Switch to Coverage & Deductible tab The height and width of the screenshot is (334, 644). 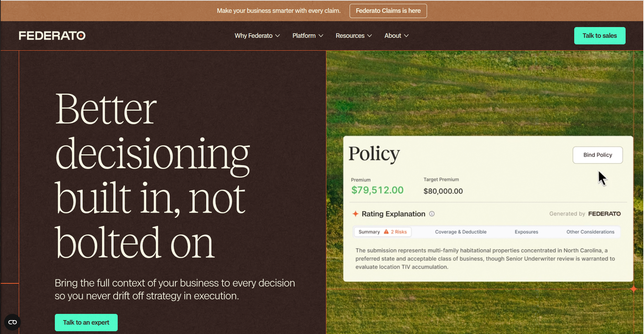pyautogui.click(x=461, y=232)
